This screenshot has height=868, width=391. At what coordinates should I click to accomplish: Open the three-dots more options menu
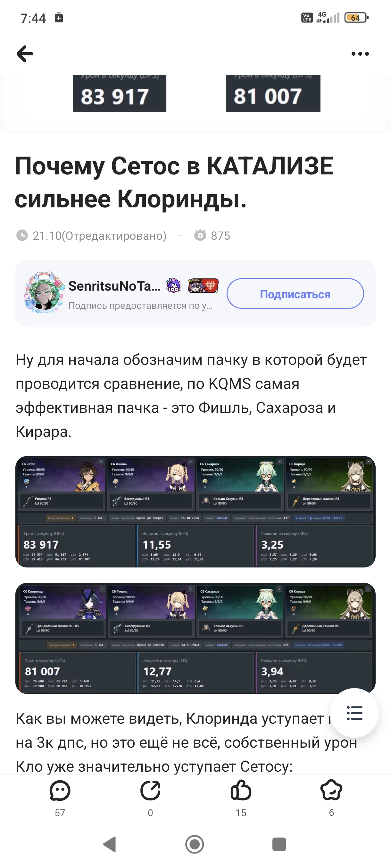pos(360,54)
